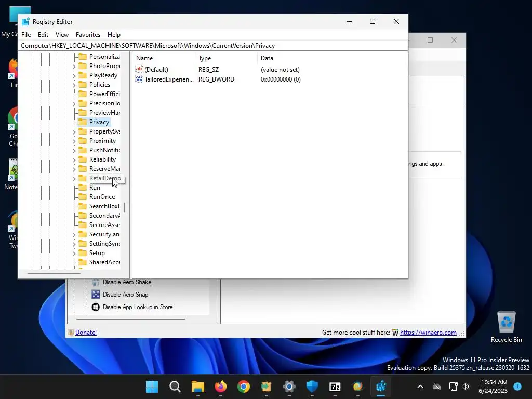This screenshot has height=399, width=532.
Task: Open the Windows Start button
Action: click(x=152, y=387)
